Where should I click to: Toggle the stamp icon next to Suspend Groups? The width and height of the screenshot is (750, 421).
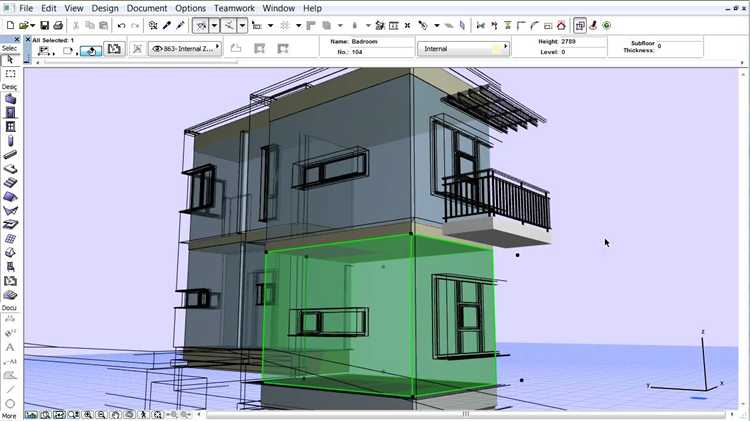pos(593,25)
